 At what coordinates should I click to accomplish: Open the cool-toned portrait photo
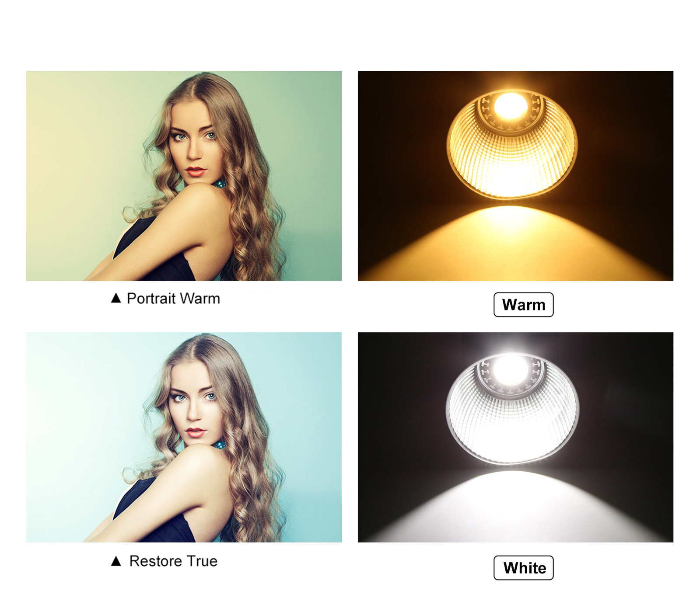coord(184,437)
